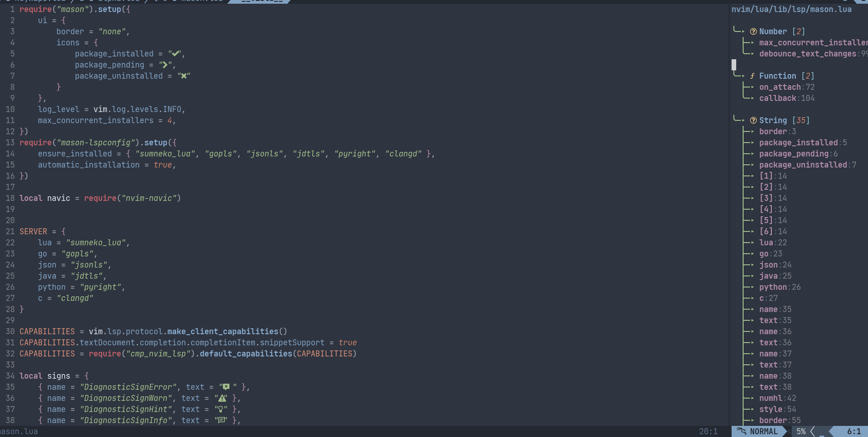
Task: Click "nvim-navic" string on line 18
Action: coord(148,198)
